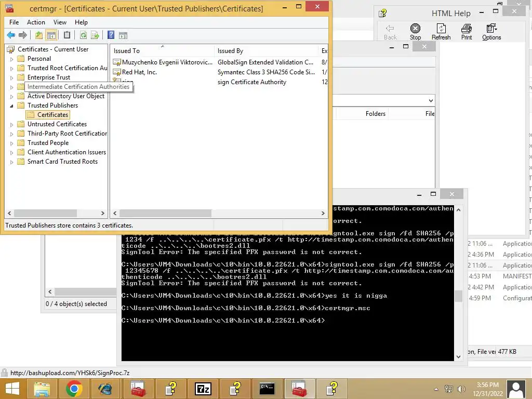The width and height of the screenshot is (532, 399).
Task: Open Google Chrome from the taskbar
Action: [x=74, y=389]
